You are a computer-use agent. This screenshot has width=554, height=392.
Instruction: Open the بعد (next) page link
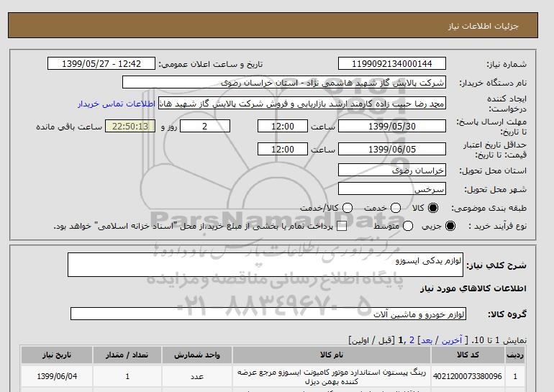tap(427, 340)
